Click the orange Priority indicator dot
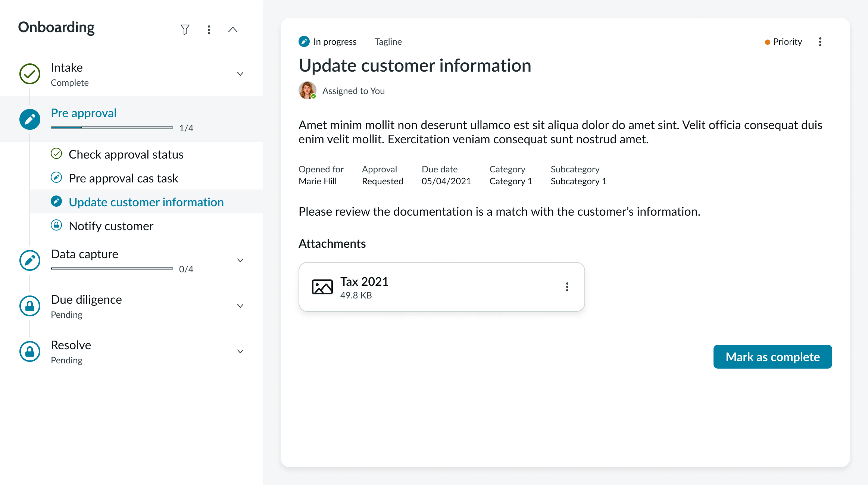The image size is (868, 485). pyautogui.click(x=768, y=42)
